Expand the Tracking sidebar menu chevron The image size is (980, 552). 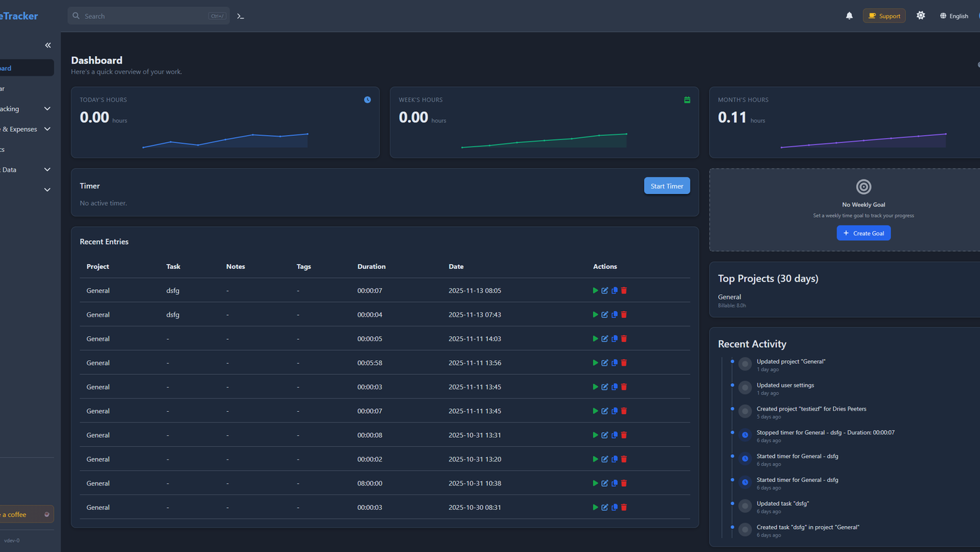(48, 109)
